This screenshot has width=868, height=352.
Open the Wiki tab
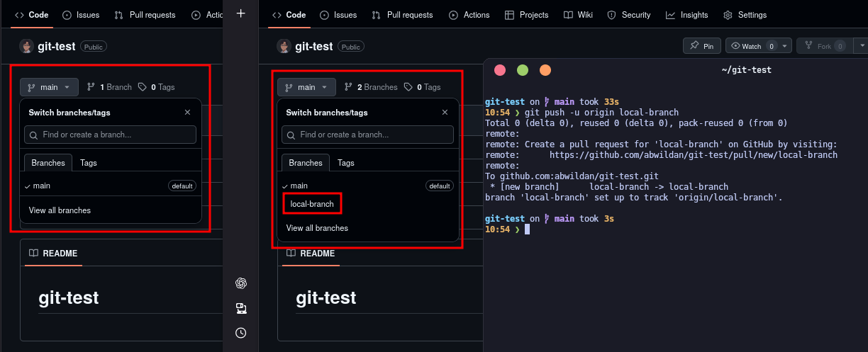pos(578,15)
